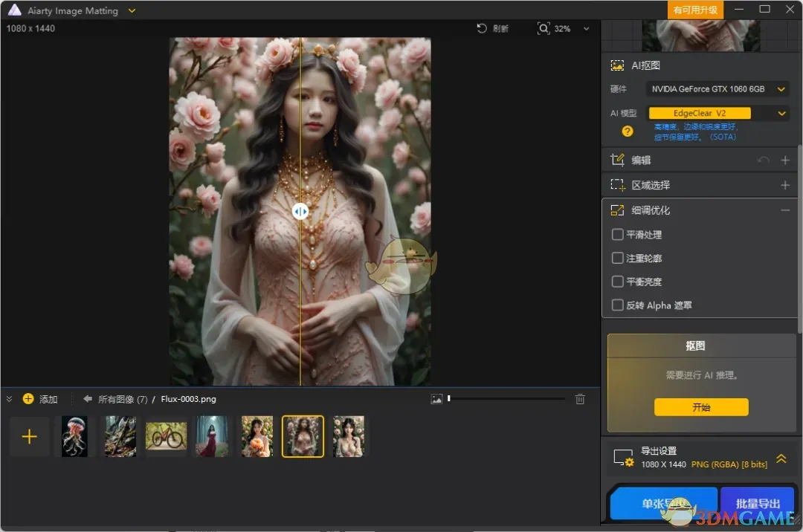Image resolution: width=803 pixels, height=532 pixels.
Task: Enable 反转 Alpha 遮罩 option
Action: [617, 305]
